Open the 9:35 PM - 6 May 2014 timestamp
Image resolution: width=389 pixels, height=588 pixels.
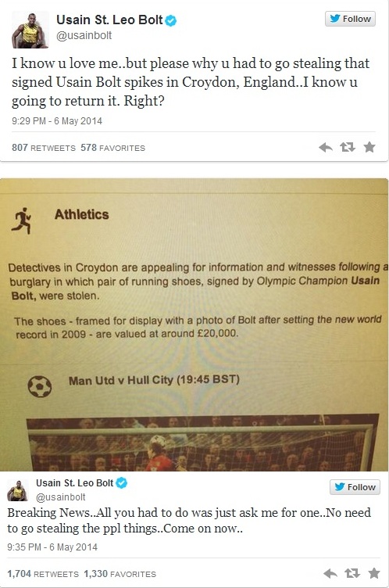pyautogui.click(x=52, y=547)
